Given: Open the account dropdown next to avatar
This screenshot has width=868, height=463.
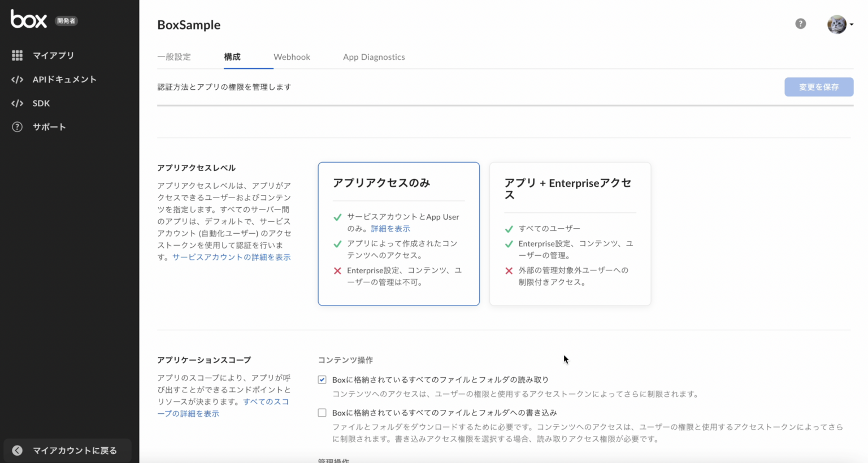Looking at the screenshot, I should coord(850,24).
